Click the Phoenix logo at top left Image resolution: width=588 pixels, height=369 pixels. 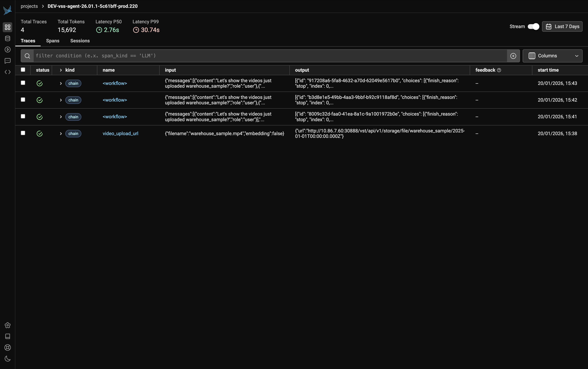click(7, 10)
